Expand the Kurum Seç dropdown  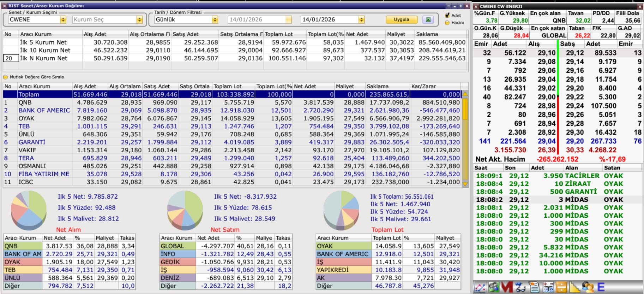coord(139,20)
